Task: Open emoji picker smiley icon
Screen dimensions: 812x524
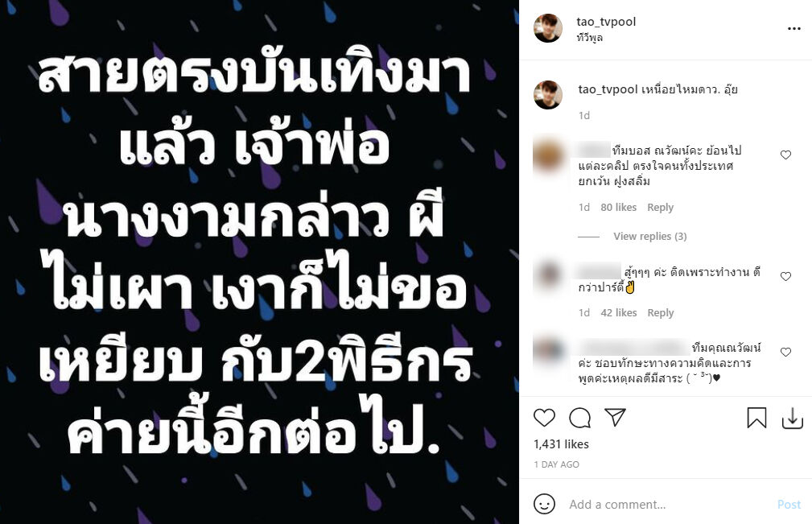Action: (544, 504)
